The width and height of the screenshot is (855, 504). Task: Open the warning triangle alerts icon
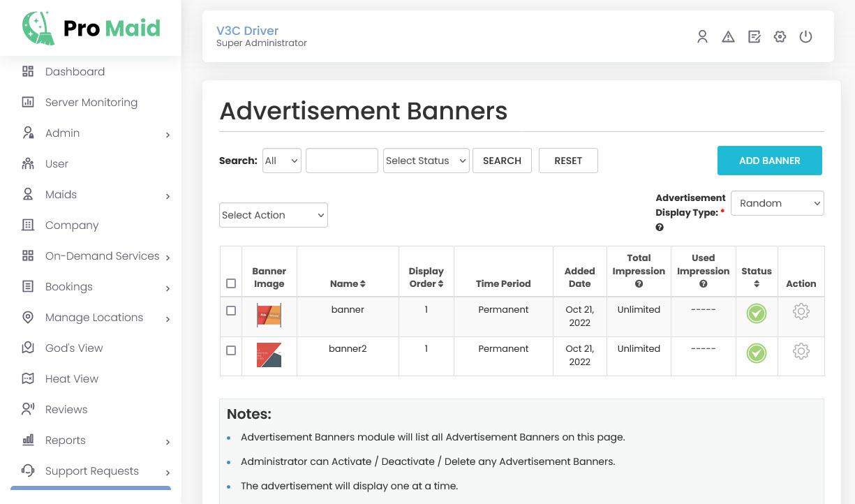(x=728, y=37)
